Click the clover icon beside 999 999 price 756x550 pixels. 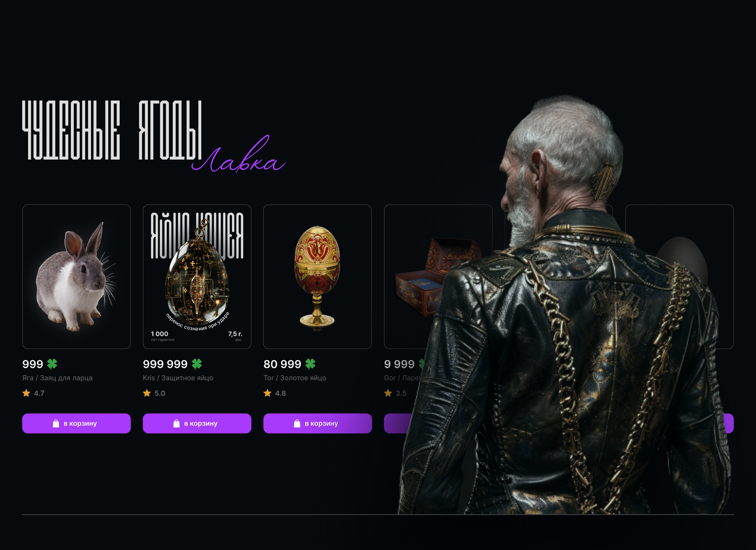[x=197, y=364]
